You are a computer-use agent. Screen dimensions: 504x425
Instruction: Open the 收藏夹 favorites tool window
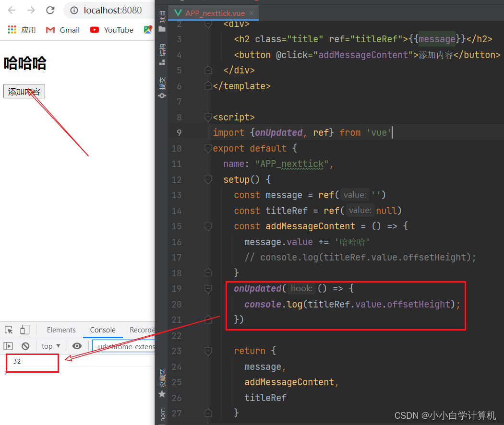[162, 383]
